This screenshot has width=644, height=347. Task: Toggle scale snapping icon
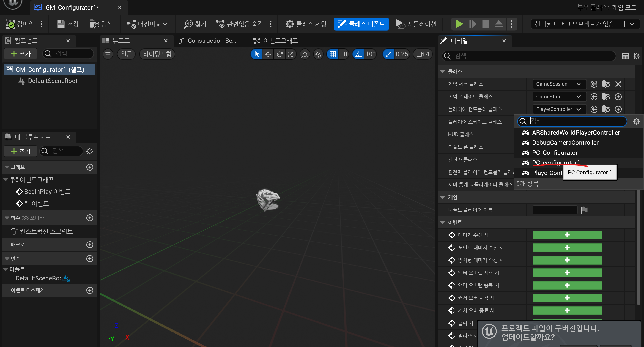tap(388, 54)
